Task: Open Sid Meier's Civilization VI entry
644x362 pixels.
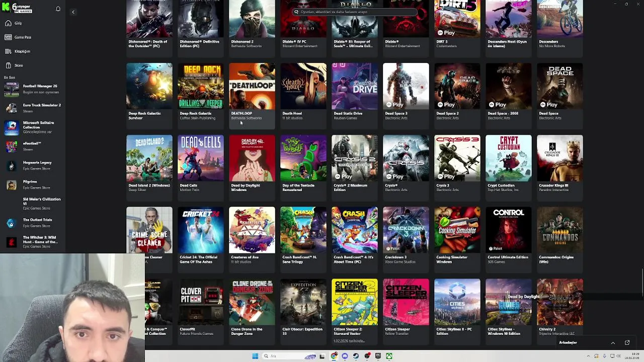Action: pyautogui.click(x=33, y=203)
